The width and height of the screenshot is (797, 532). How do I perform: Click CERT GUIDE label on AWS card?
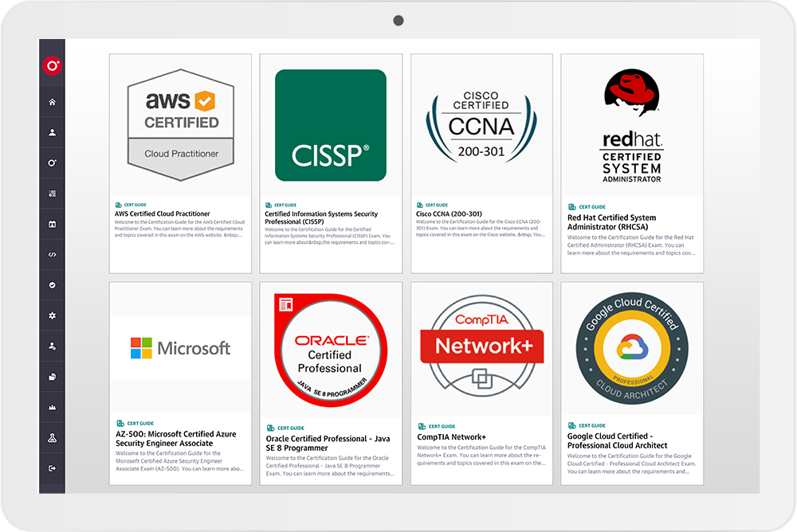tap(135, 205)
